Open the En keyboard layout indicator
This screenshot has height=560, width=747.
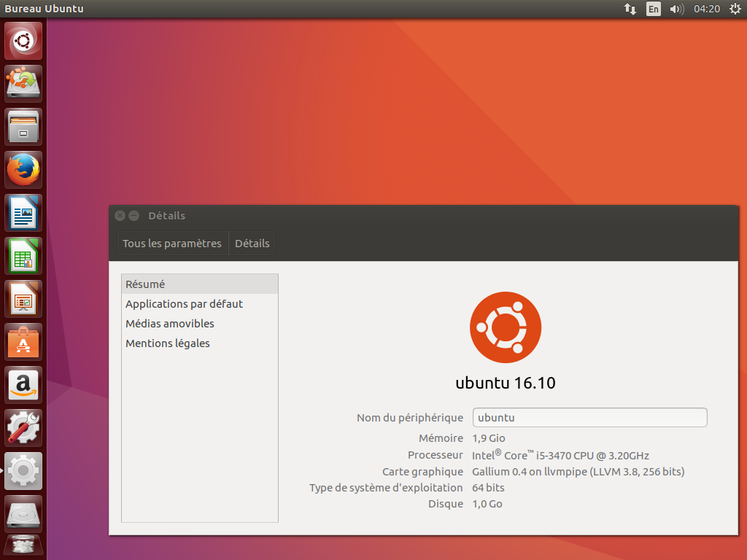[x=654, y=9]
